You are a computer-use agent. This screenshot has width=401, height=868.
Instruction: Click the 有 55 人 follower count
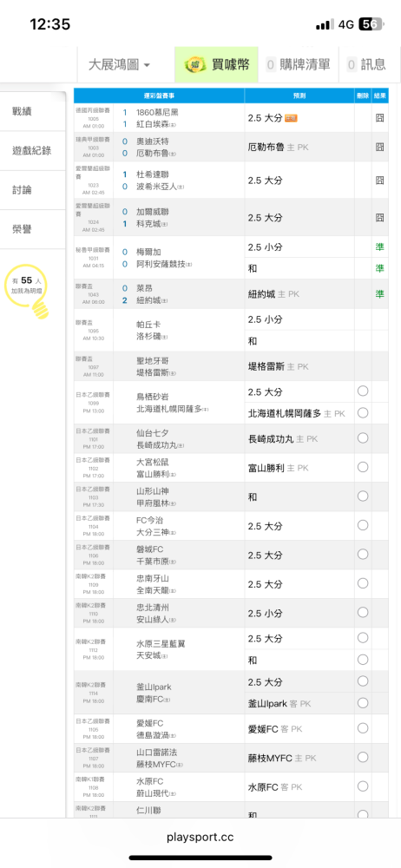27,281
